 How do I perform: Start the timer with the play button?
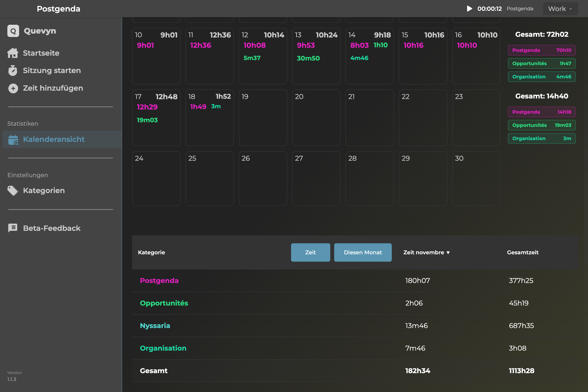tap(469, 9)
